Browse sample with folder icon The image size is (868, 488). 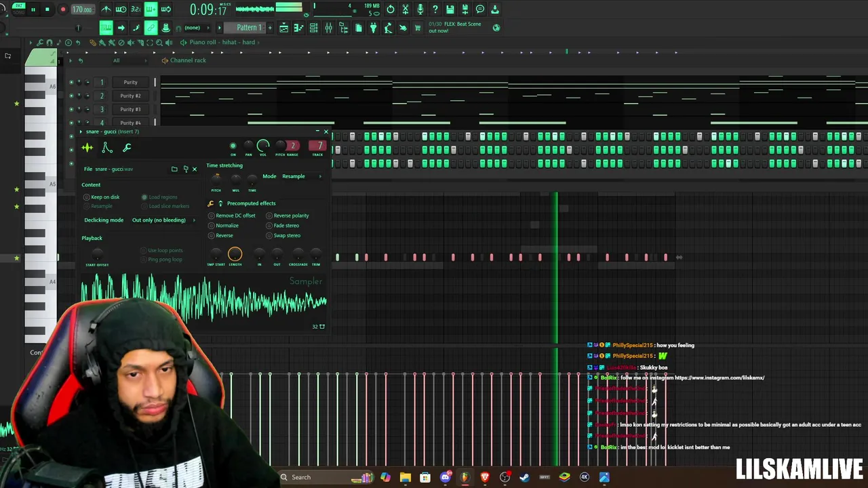[x=174, y=169]
